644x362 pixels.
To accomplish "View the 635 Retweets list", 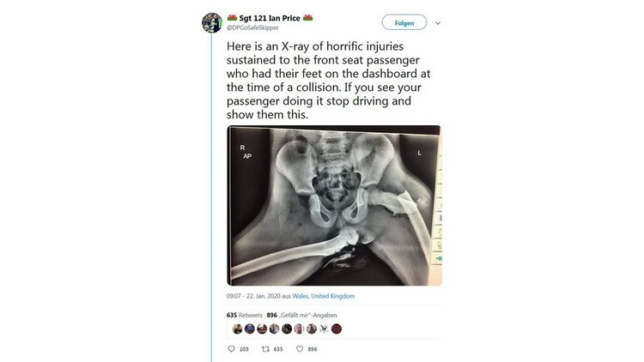I will [x=244, y=315].
